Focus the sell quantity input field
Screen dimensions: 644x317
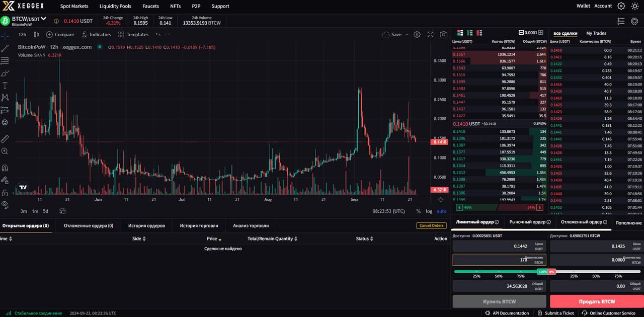click(597, 260)
